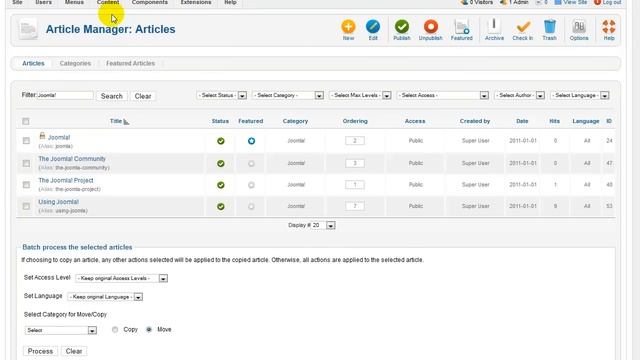The height and width of the screenshot is (360, 640).
Task: Click the batch Clear button
Action: [74, 351]
